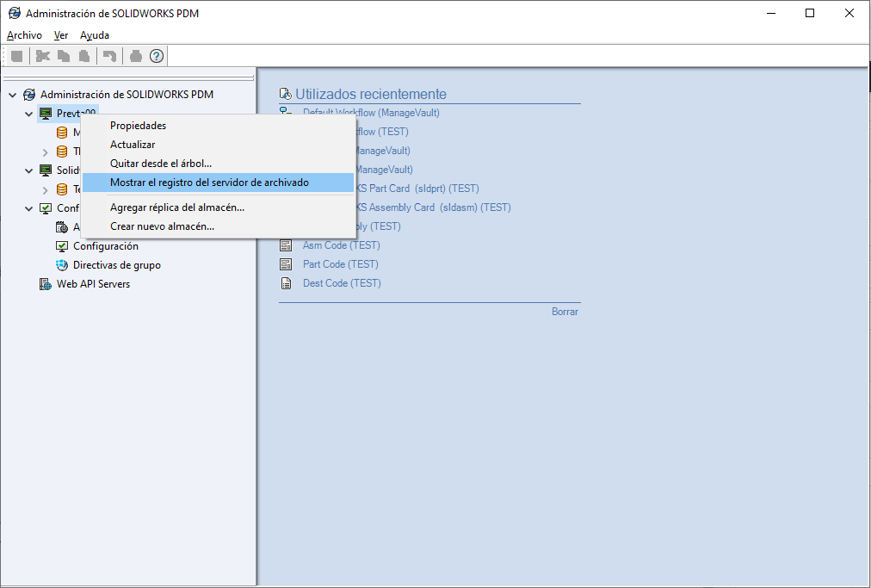This screenshot has width=871, height=588.
Task: Click the Directivas de grupo icon
Action: 62,265
